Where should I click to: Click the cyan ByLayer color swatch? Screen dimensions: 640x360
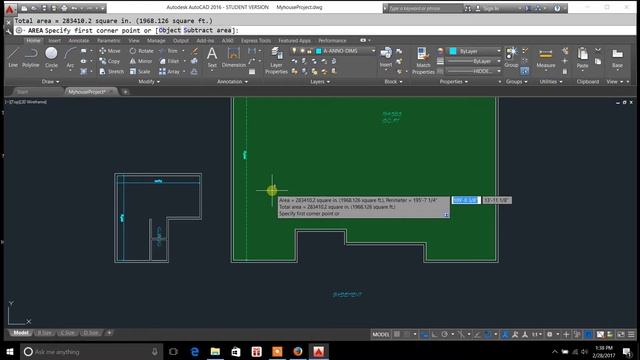click(453, 51)
